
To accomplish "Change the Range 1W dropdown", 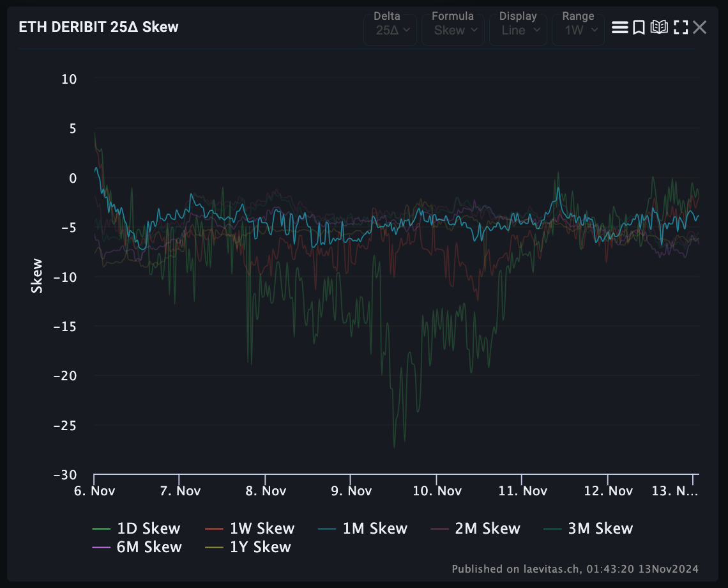I will point(578,30).
